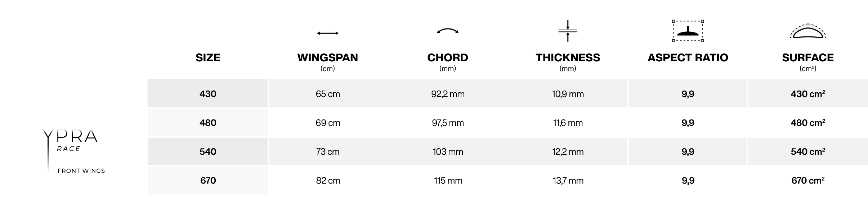This screenshot has width=868, height=202.
Task: Select the ASPECT RATIO column header
Action: [x=688, y=58]
